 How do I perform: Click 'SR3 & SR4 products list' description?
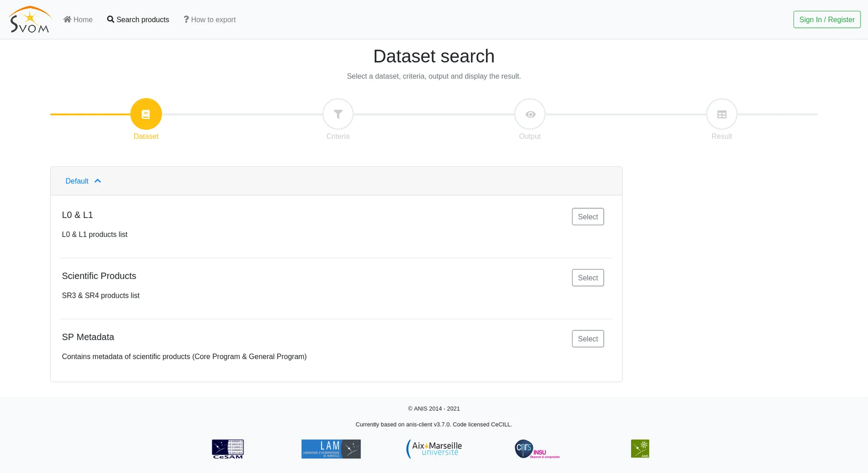[x=101, y=296]
